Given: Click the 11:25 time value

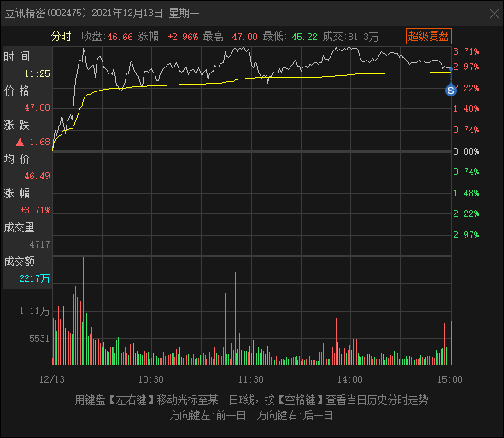Looking at the screenshot, I should pyautogui.click(x=38, y=74).
